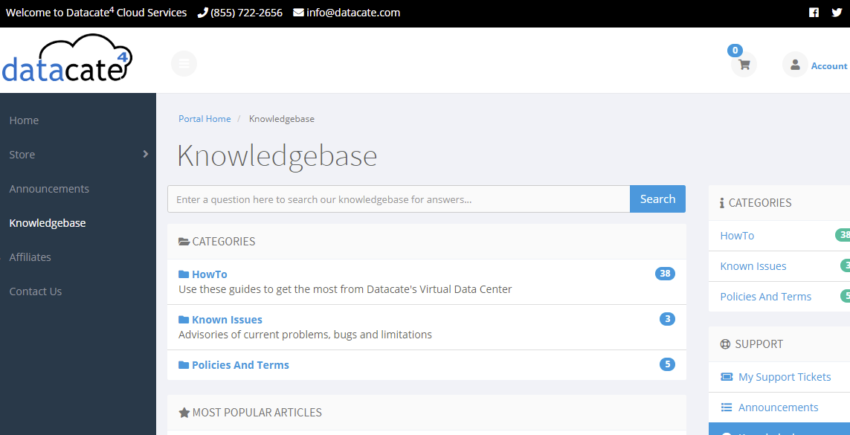Viewport: 850px width, 435px height.
Task: Click the lifebuoy icon beside SUPPORT
Action: [x=725, y=344]
